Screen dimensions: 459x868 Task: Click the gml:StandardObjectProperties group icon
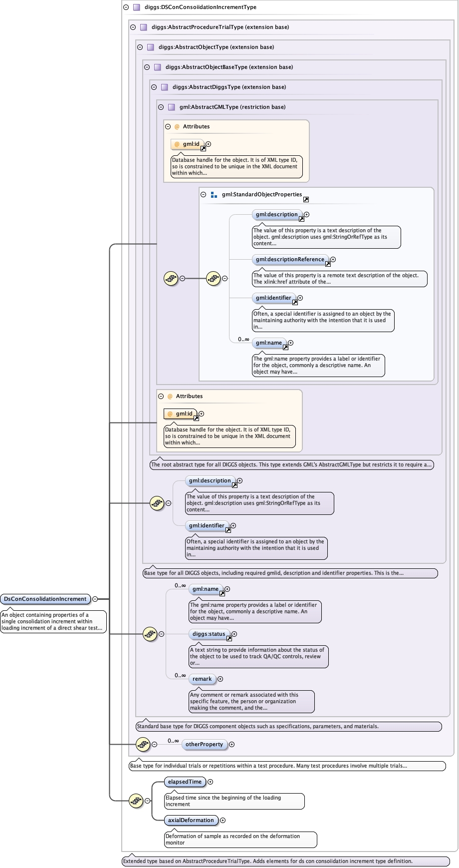point(214,195)
